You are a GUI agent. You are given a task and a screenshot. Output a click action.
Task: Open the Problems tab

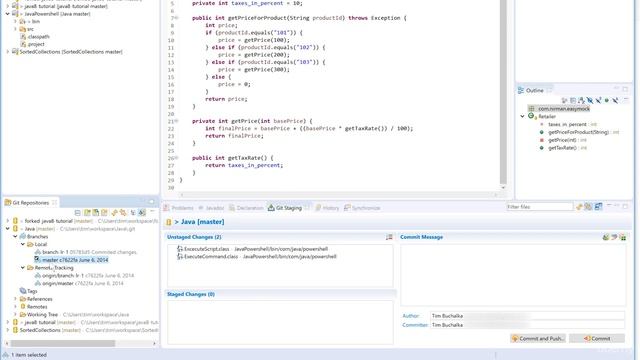178,208
